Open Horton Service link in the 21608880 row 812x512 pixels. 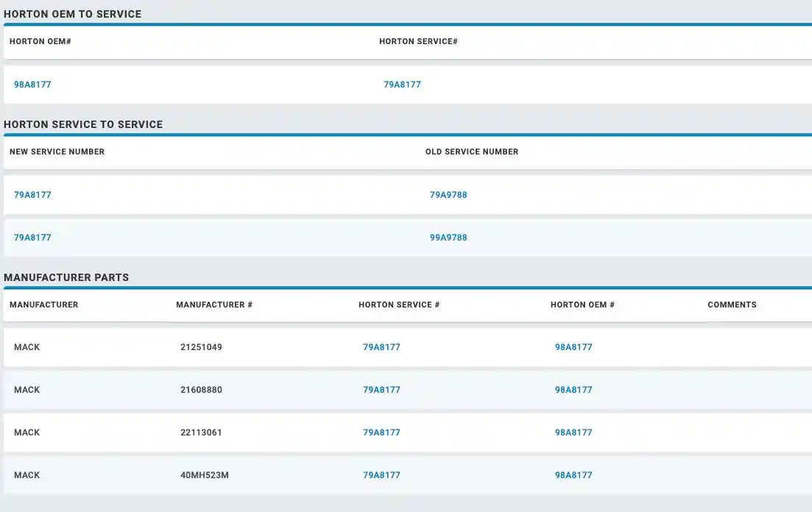point(381,390)
